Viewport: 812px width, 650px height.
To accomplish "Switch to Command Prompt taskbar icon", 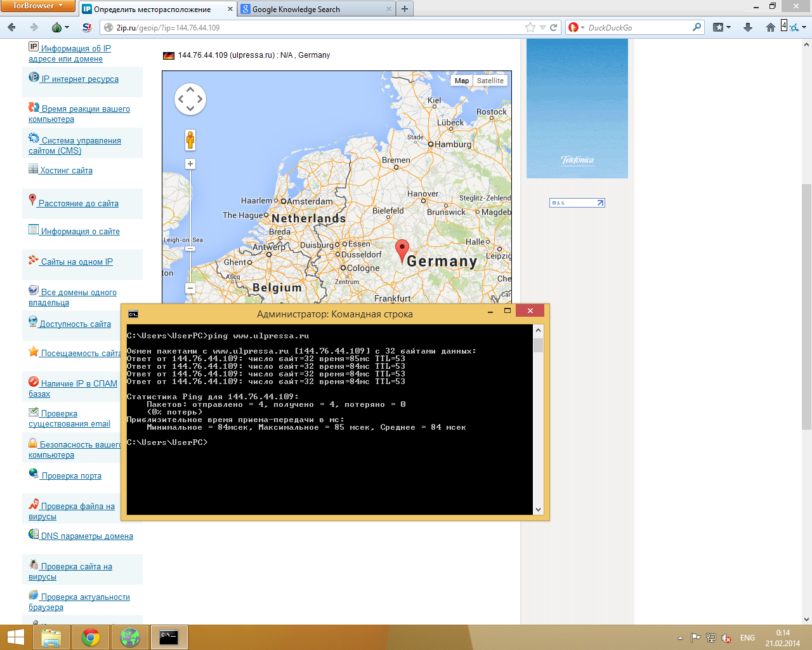I will coord(169,637).
